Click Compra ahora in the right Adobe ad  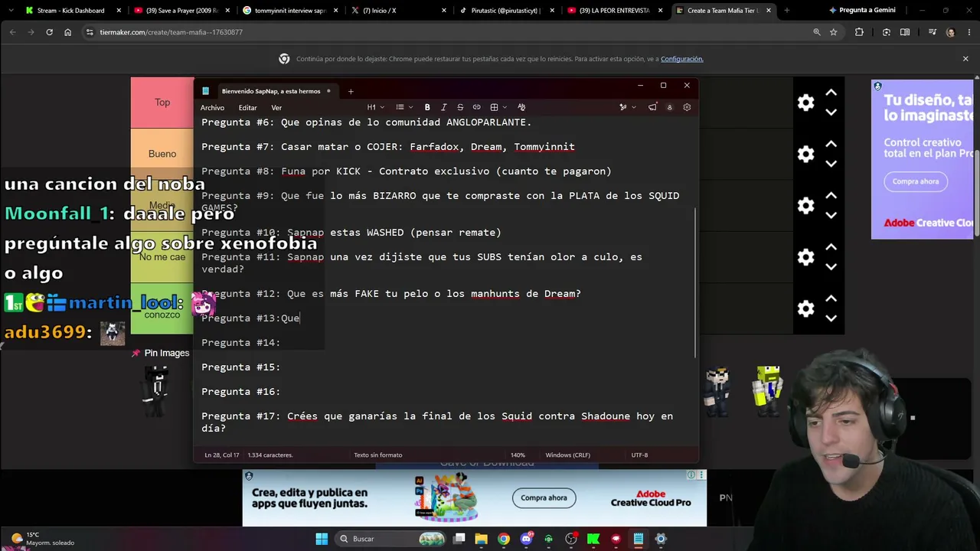point(915,181)
